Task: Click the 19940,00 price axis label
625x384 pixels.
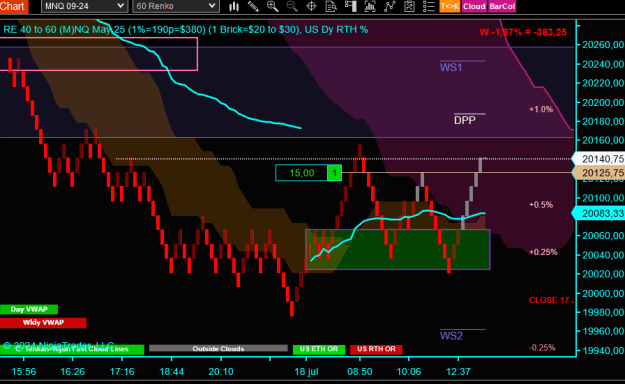Action: click(603, 351)
